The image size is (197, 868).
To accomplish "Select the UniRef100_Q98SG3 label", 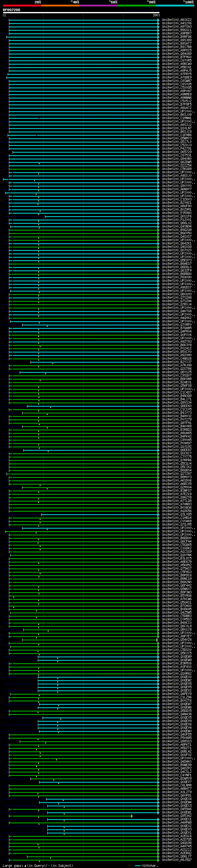I will pos(177,741).
